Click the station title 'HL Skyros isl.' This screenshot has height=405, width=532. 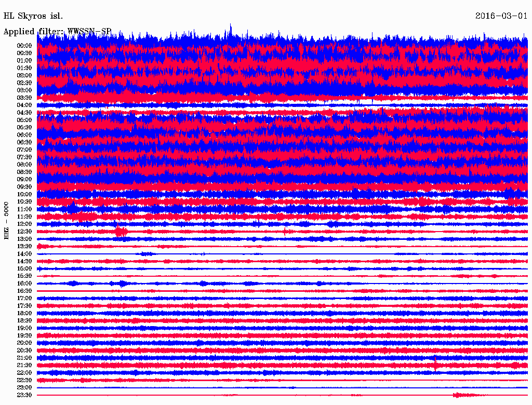point(33,16)
